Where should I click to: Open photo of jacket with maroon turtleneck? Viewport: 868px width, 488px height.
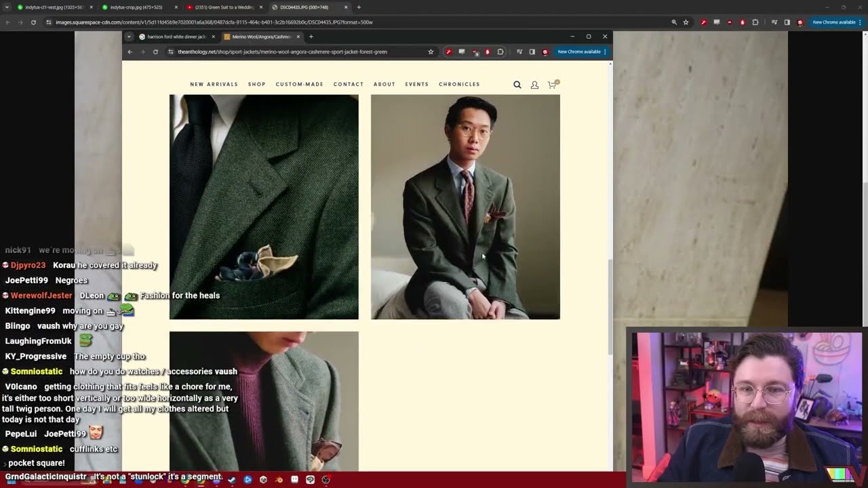click(264, 401)
